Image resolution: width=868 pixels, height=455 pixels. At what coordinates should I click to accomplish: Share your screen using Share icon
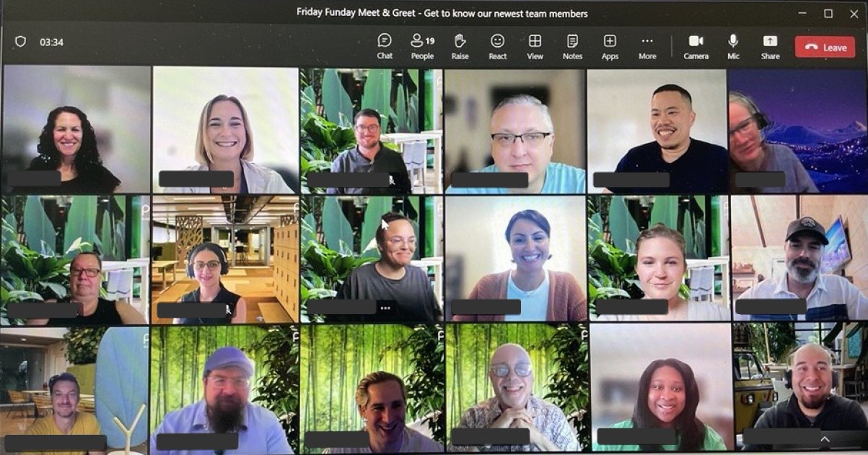[x=770, y=47]
